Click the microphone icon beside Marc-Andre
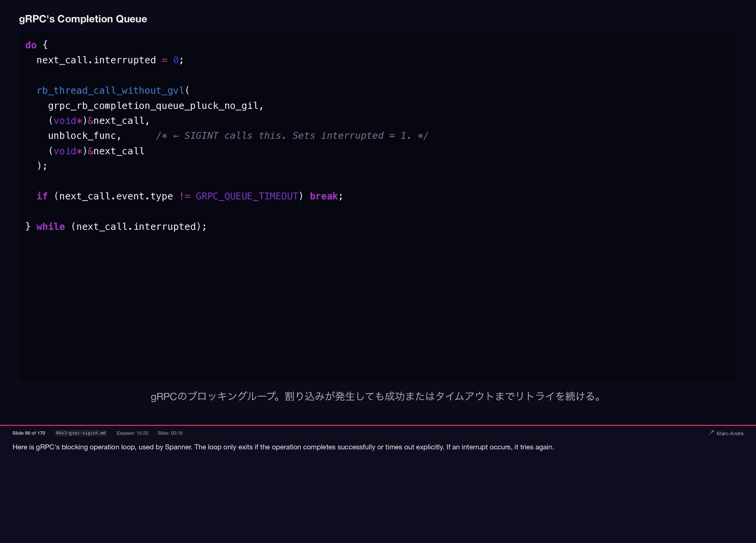This screenshot has width=756, height=543. point(712,432)
